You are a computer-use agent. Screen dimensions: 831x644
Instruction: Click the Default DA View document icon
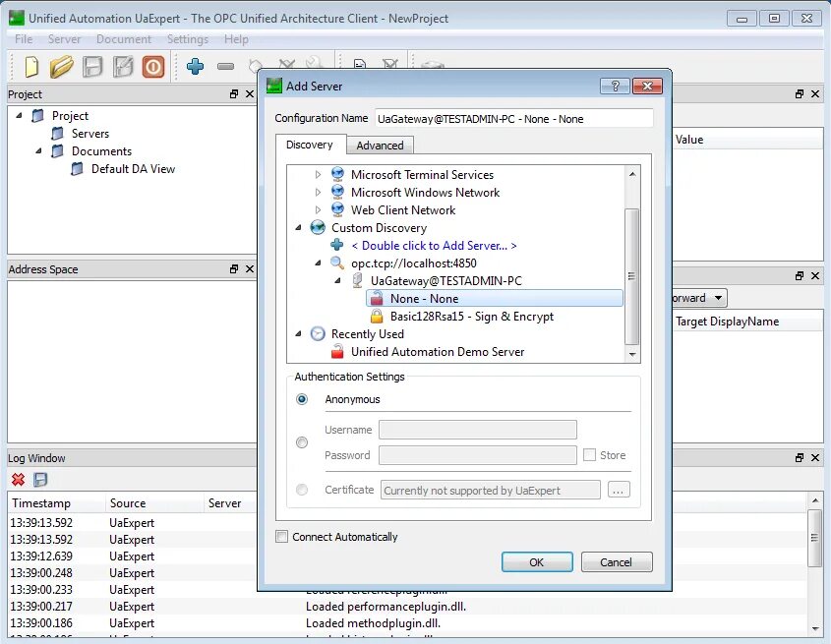click(x=78, y=168)
